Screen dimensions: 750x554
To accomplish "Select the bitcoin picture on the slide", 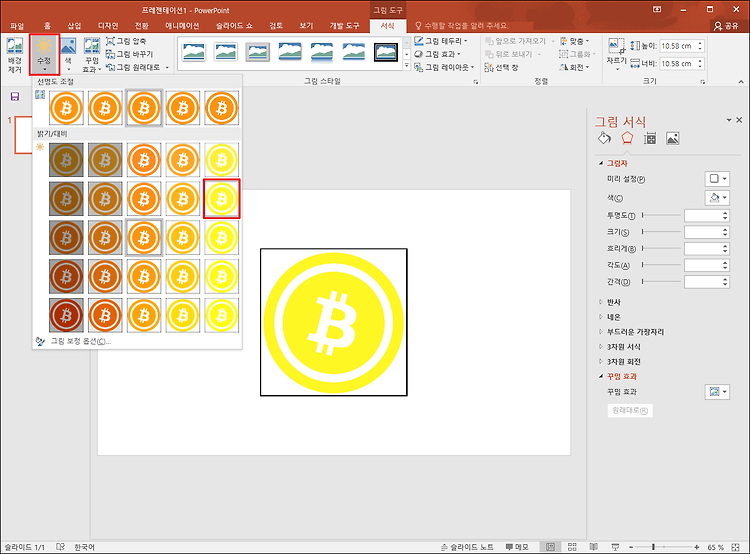I will click(x=334, y=322).
